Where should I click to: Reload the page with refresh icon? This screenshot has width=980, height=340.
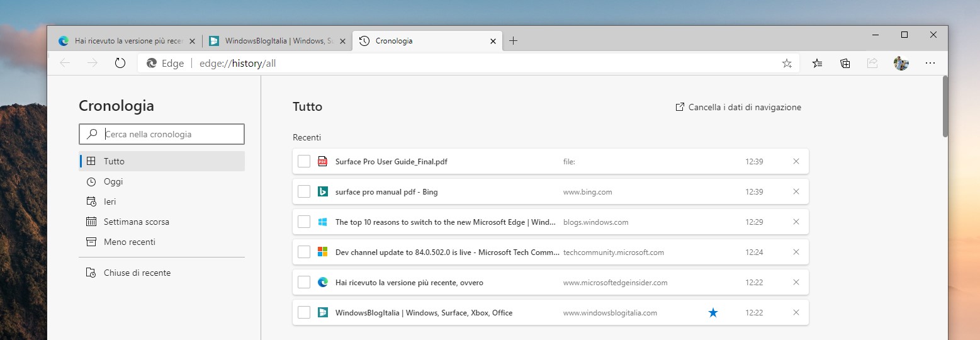click(x=120, y=63)
